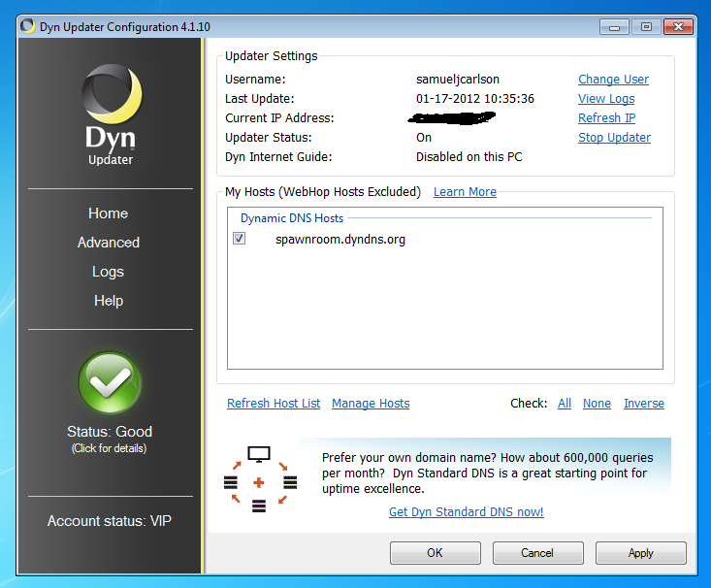Open the Advanced section in sidebar
The width and height of the screenshot is (711, 588).
click(x=109, y=243)
